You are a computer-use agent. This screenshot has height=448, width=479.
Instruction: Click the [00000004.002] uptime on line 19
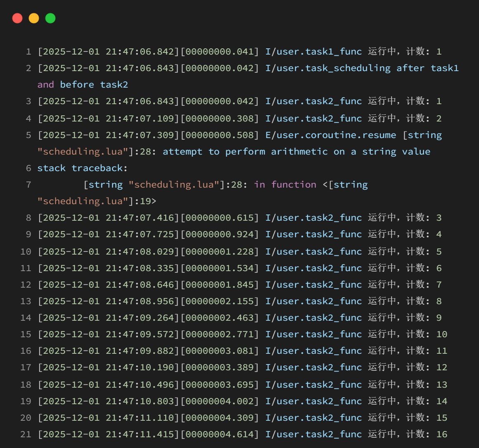pos(219,401)
